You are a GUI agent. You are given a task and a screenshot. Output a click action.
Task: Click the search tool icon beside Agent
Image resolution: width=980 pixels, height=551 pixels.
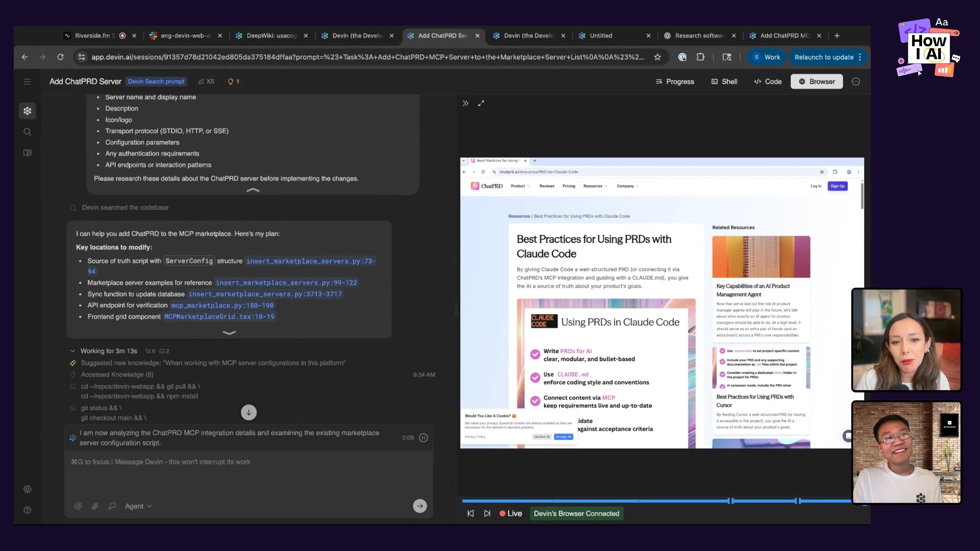coord(112,506)
